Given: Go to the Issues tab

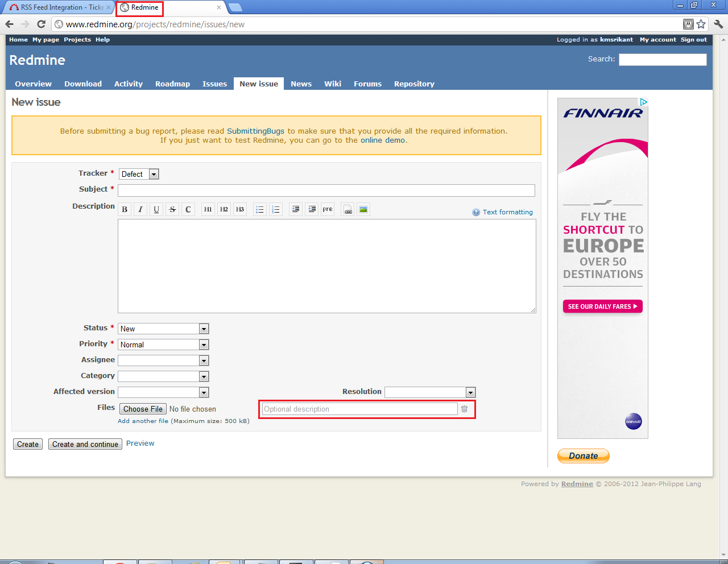Looking at the screenshot, I should pos(214,84).
